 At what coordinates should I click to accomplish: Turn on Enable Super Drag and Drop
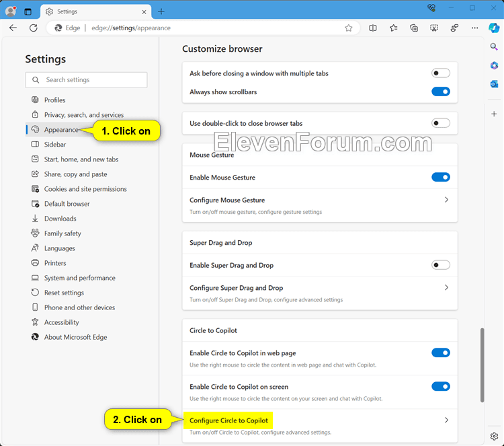[440, 265]
